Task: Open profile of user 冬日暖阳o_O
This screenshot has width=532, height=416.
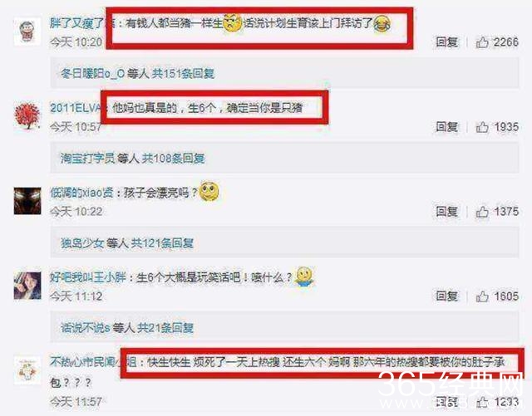Action: click(x=92, y=73)
